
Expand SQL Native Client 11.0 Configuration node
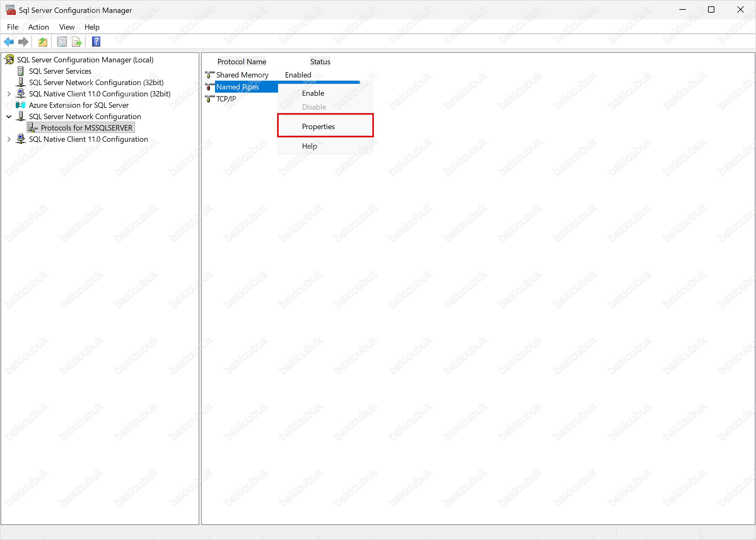9,139
